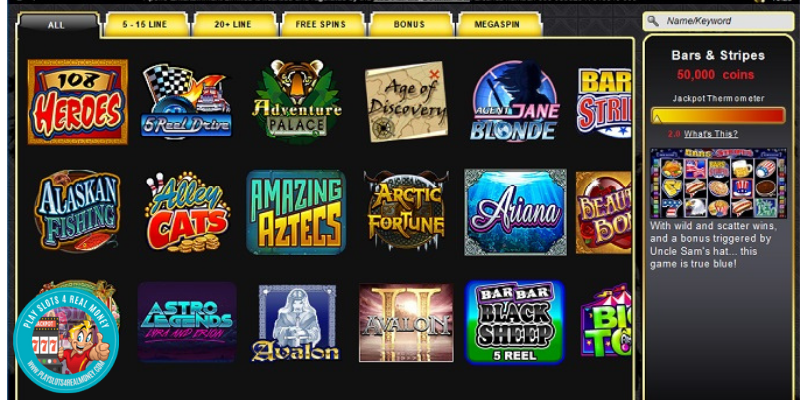The width and height of the screenshot is (800, 400).
Task: Select the Alley Cats game icon
Action: (187, 212)
